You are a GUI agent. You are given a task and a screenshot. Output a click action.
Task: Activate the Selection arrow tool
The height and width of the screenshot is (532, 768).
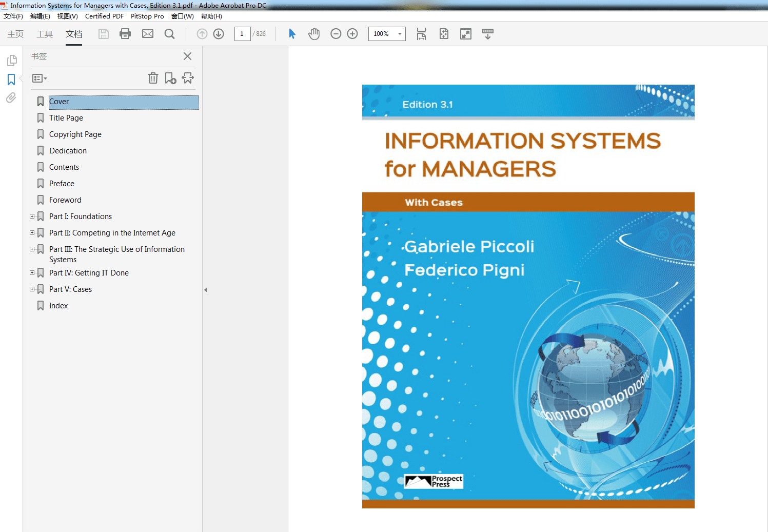click(291, 34)
